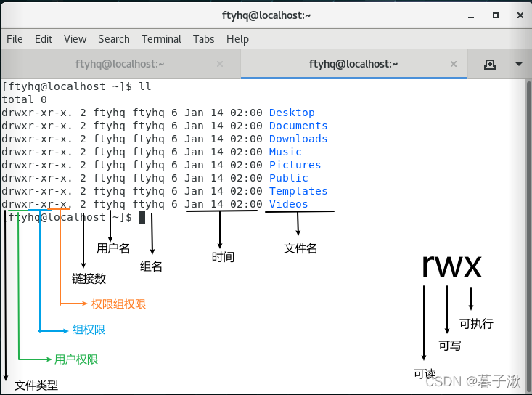Switch to the first ftyhq@localhost tab
The image size is (532, 395).
pyautogui.click(x=120, y=64)
